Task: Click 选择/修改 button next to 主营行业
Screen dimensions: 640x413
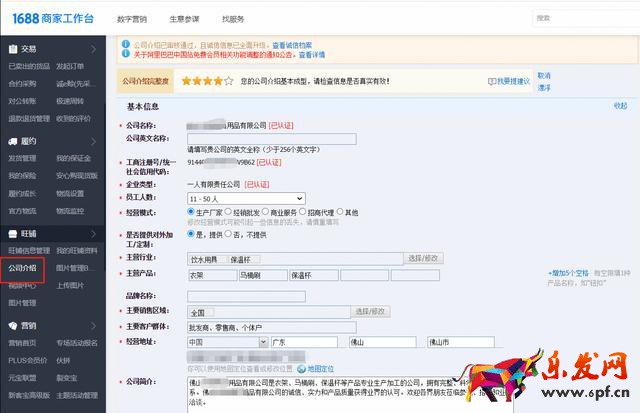Action: (x=421, y=258)
